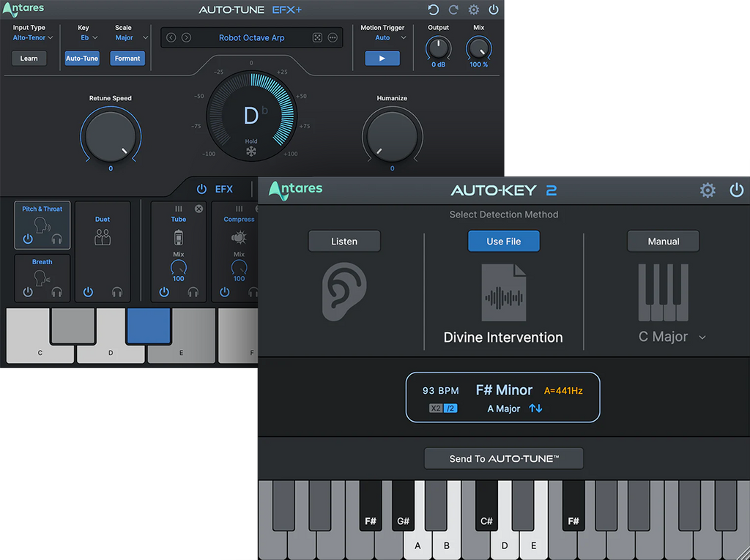Remove the Tube effect with X icon

coord(199,209)
